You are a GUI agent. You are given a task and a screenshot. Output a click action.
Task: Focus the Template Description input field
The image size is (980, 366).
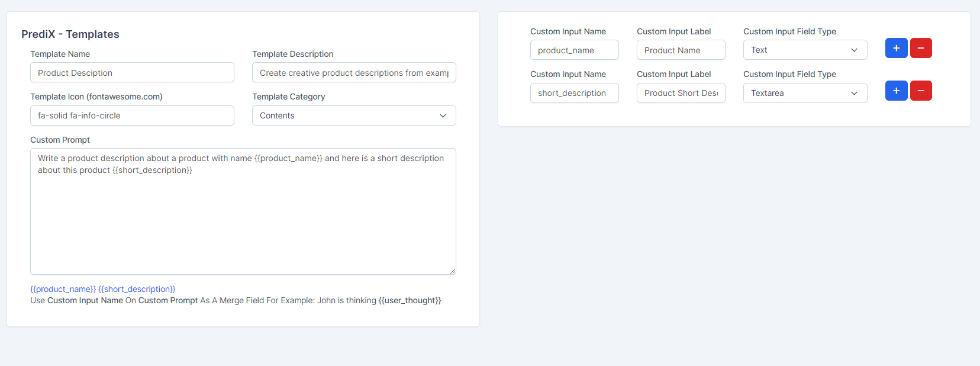[x=354, y=72]
